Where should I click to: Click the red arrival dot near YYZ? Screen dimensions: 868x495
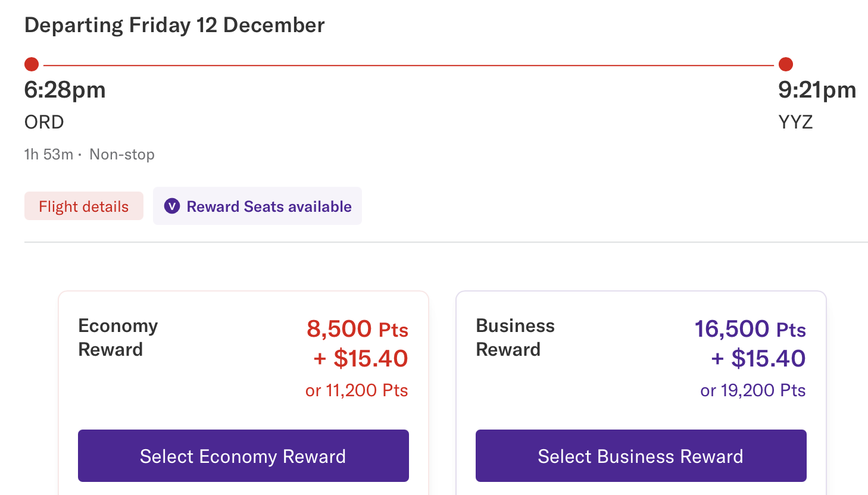(x=786, y=64)
